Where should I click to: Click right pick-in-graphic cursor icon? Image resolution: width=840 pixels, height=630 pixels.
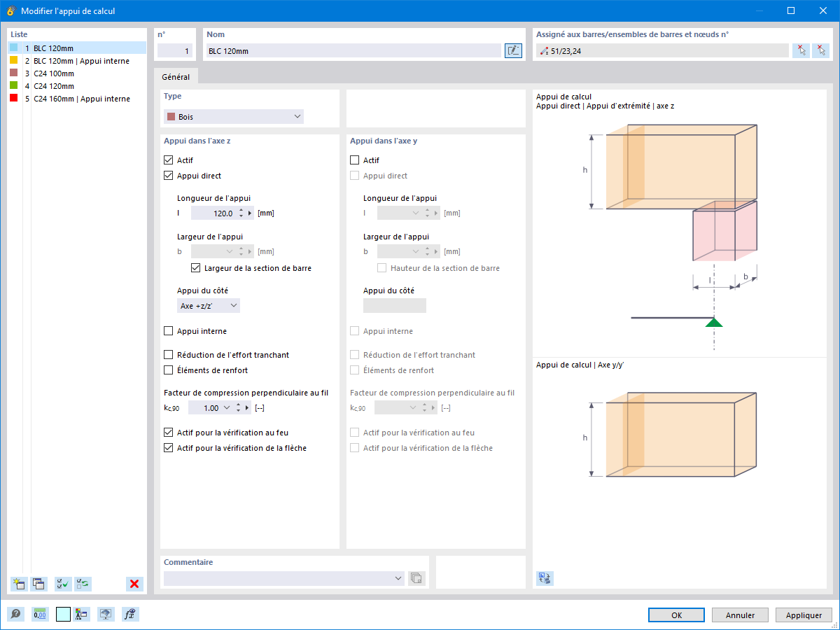click(820, 50)
